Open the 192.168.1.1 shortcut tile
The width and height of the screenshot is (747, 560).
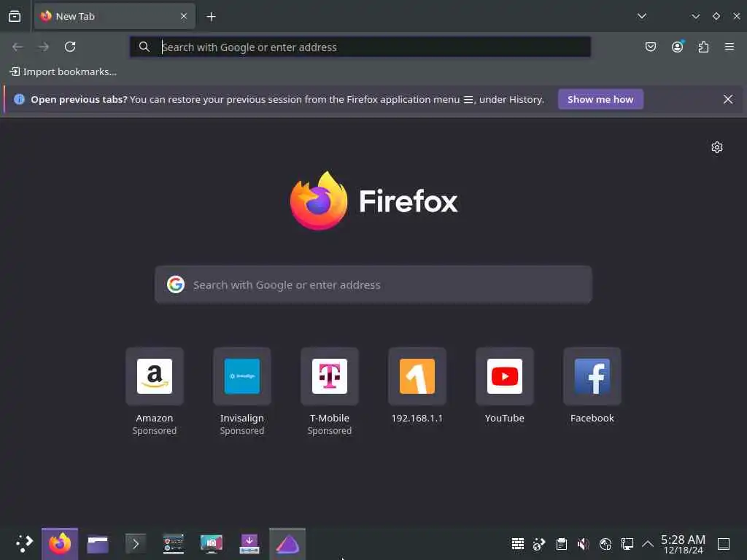click(x=417, y=376)
